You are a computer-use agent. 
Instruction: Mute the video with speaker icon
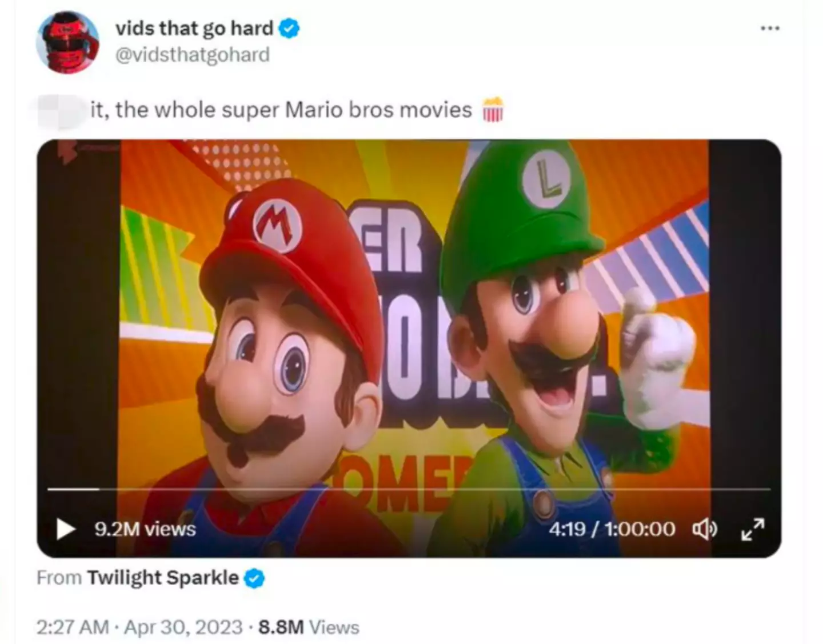point(705,529)
